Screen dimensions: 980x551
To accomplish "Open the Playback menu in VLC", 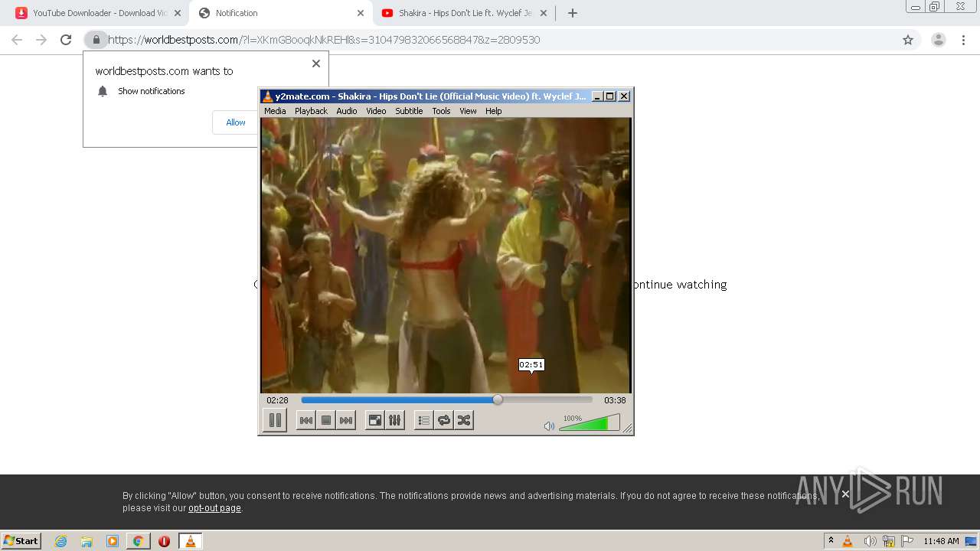I will click(x=311, y=111).
